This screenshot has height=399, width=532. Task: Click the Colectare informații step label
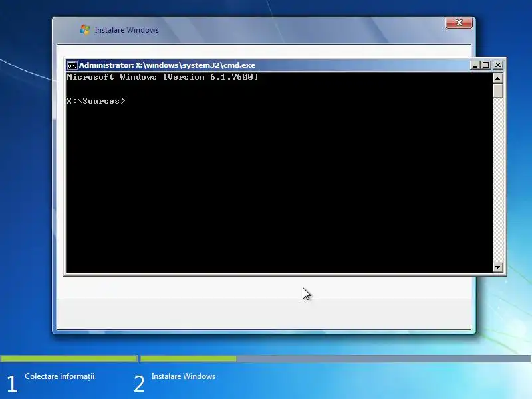coord(59,376)
